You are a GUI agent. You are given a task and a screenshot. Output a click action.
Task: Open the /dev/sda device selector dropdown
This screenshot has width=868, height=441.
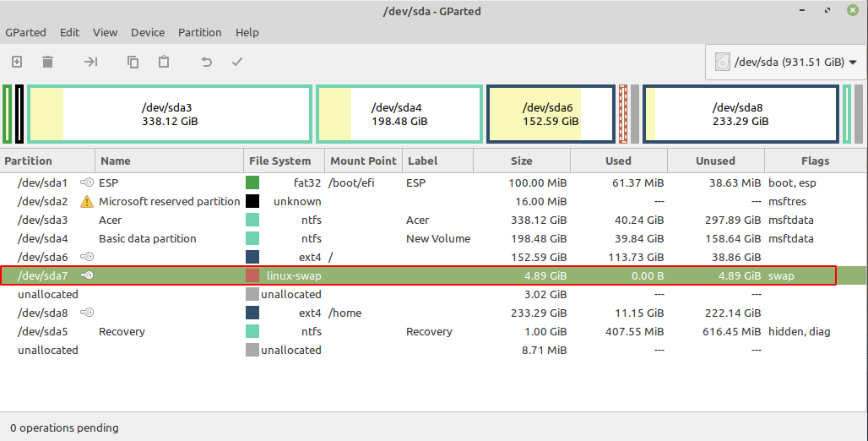click(785, 63)
